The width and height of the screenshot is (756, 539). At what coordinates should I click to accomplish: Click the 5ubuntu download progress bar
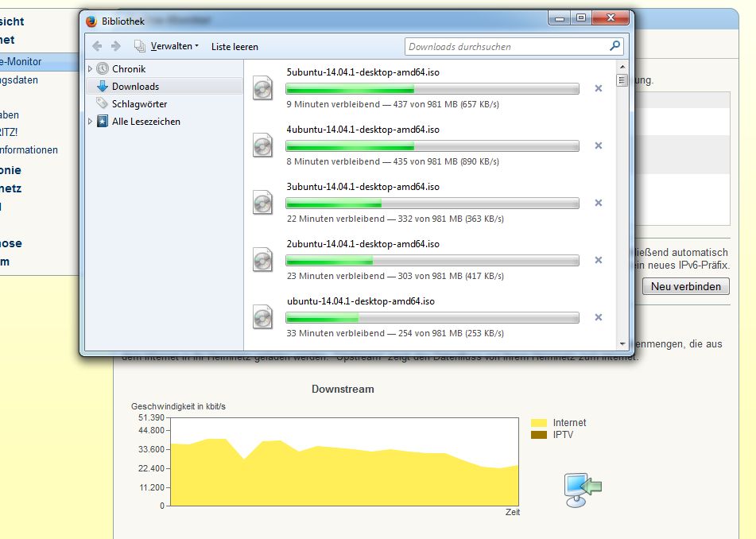(432, 89)
